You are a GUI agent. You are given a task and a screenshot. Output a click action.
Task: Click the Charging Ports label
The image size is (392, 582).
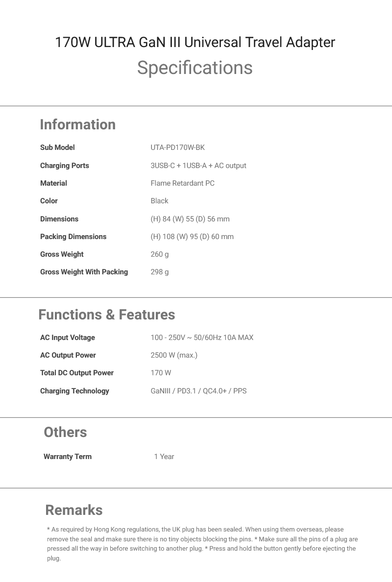point(65,166)
